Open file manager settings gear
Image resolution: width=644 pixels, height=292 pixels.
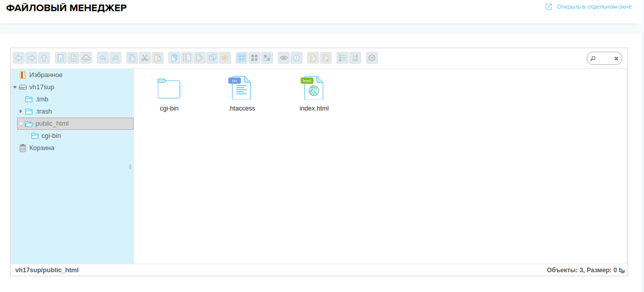click(x=372, y=58)
